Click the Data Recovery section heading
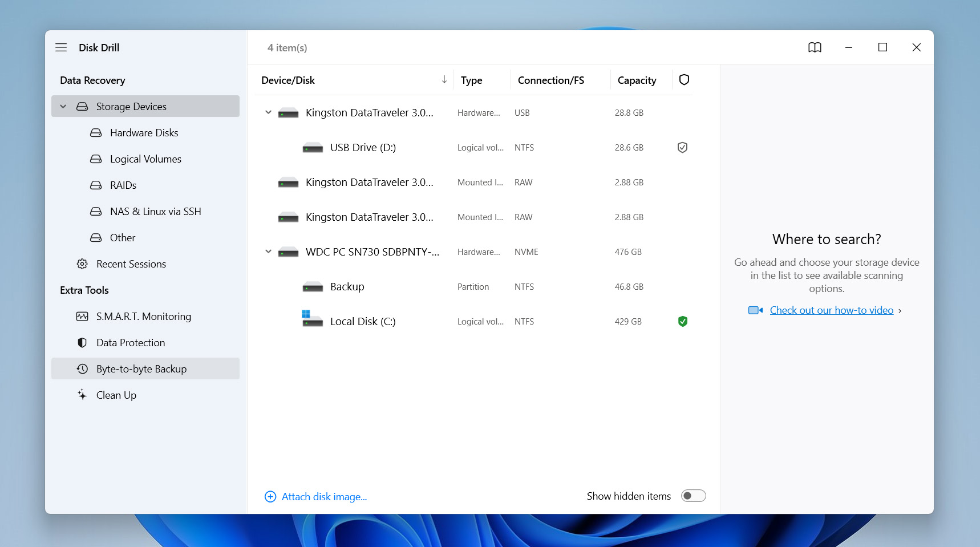This screenshot has height=547, width=980. click(x=92, y=80)
